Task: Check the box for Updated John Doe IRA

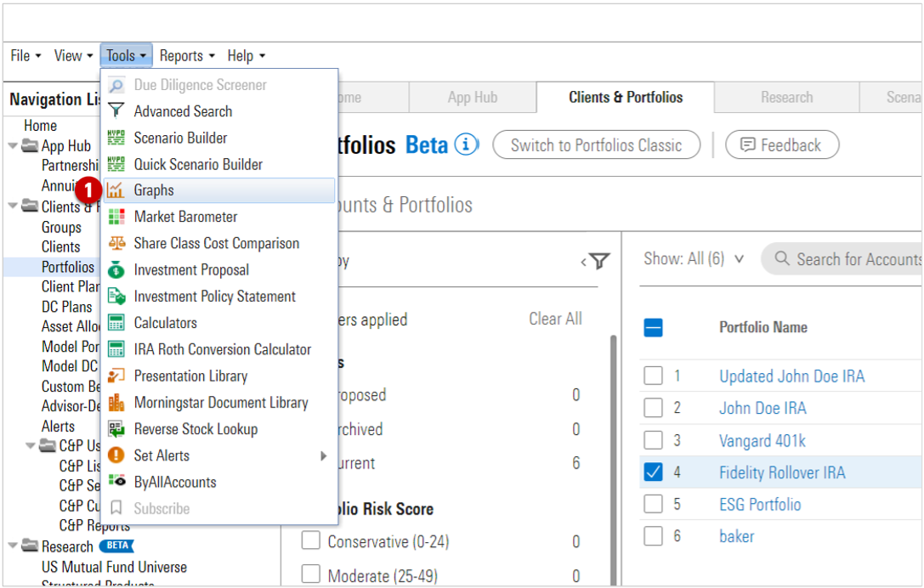Action: point(653,376)
